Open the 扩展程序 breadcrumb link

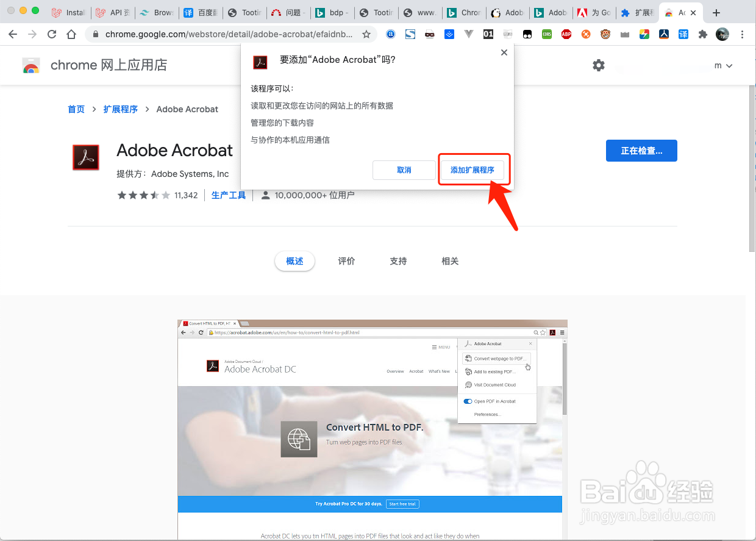pos(121,109)
